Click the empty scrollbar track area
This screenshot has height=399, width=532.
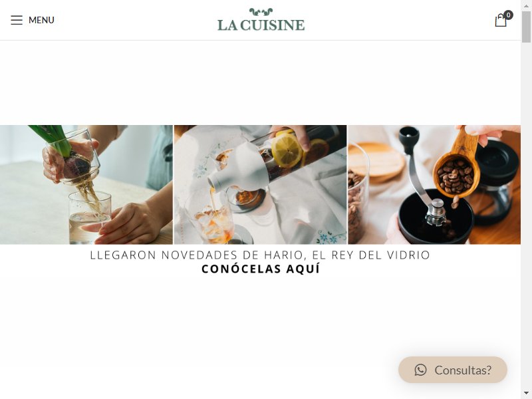(x=526, y=217)
